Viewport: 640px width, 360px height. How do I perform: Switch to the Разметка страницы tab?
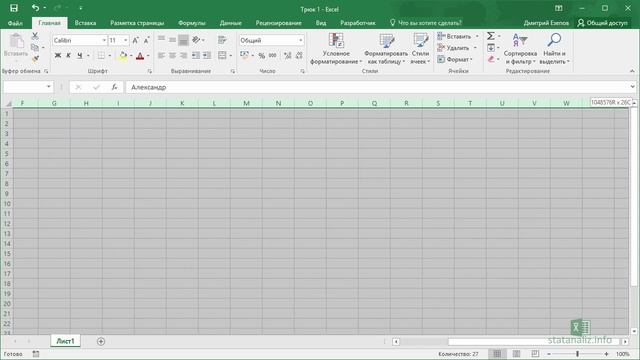137,23
